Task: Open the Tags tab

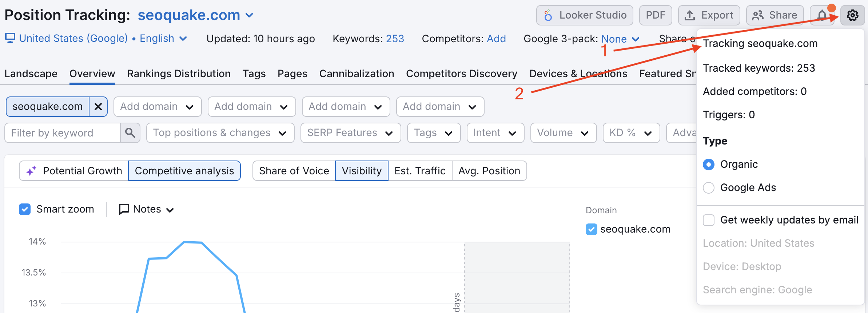Action: click(x=254, y=74)
